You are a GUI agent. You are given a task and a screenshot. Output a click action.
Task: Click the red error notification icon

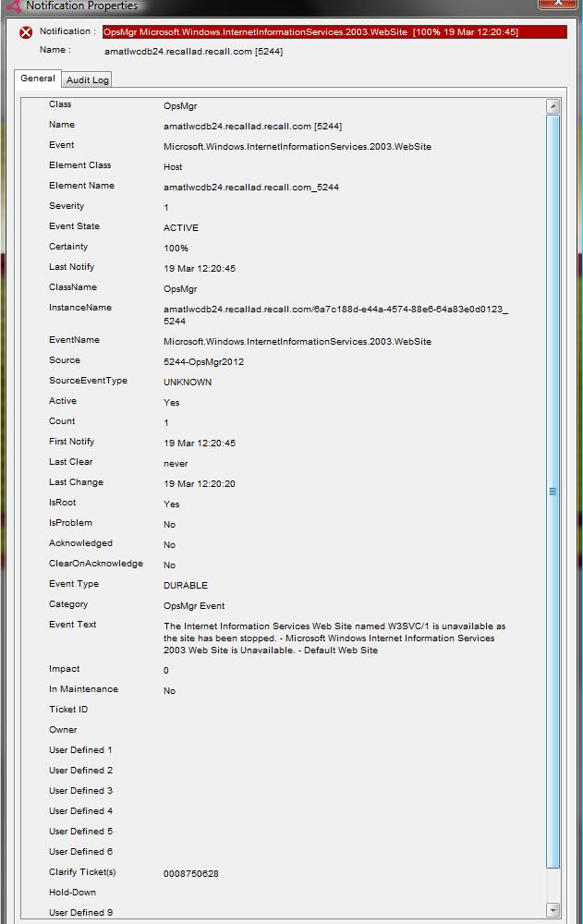click(x=25, y=32)
